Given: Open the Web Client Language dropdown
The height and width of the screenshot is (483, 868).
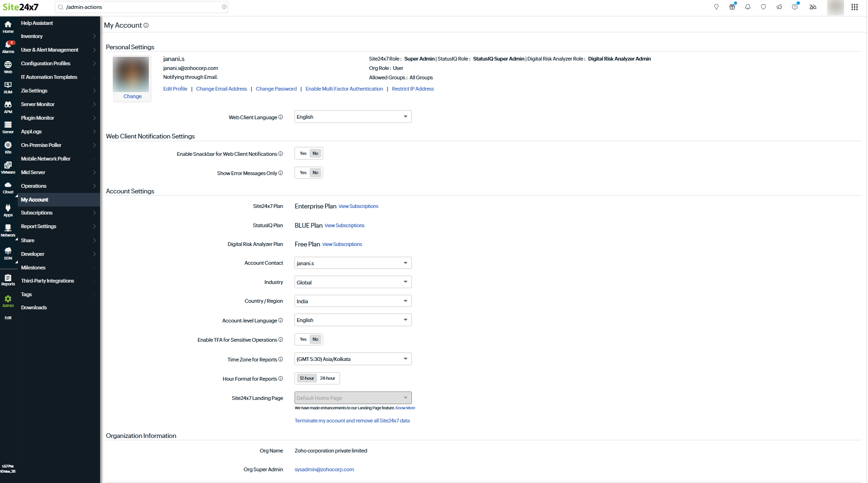Looking at the screenshot, I should tap(353, 117).
